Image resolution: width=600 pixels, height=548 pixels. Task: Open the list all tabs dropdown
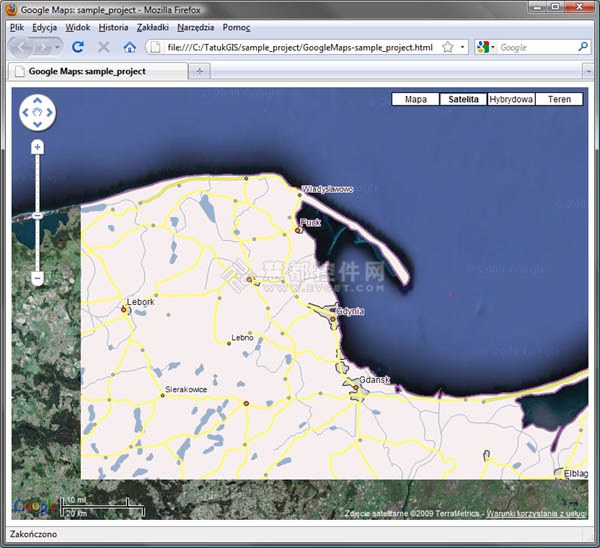pyautogui.click(x=588, y=72)
